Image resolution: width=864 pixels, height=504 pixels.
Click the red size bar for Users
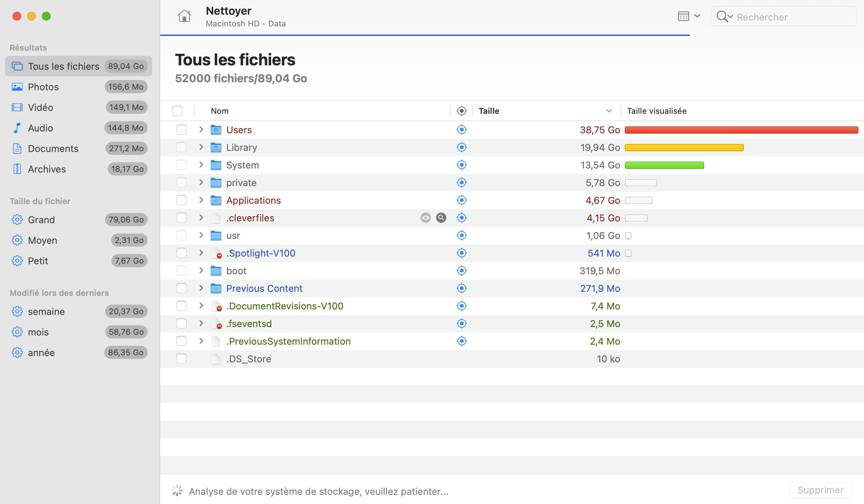[741, 130]
